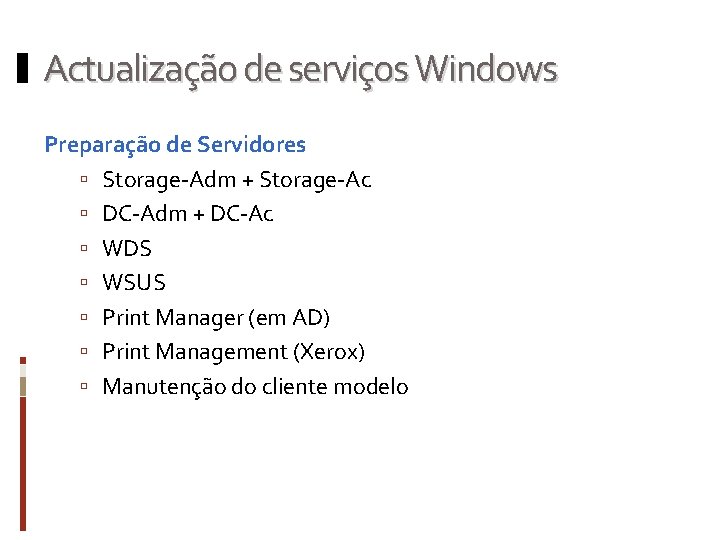
Task: Click Manutenção do cliente modelo line
Action: [255, 387]
